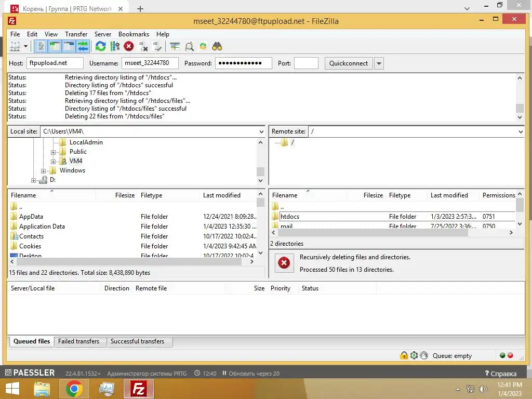
Task: Open Site Manager dropdown arrow
Action: coord(25,46)
